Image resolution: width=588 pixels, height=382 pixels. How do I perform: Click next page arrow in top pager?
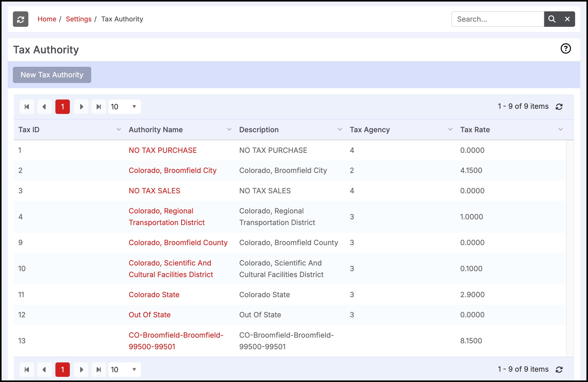click(x=81, y=107)
